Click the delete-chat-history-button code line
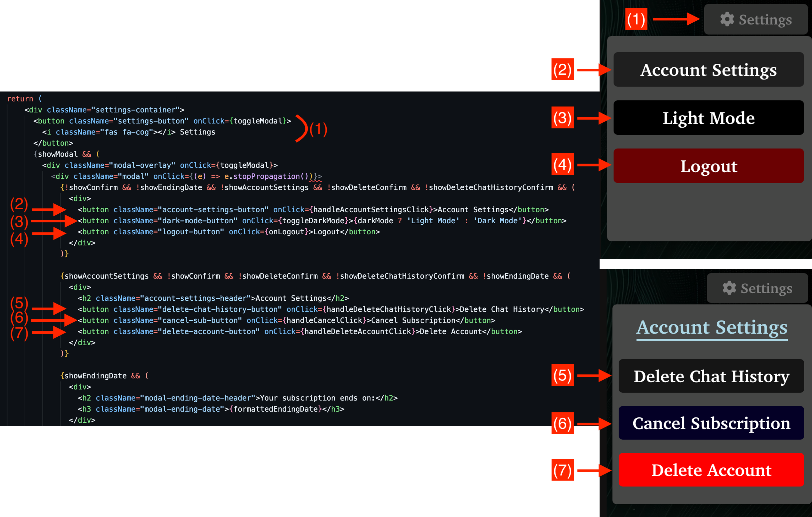Screen dimensions: 812x517 coord(331,309)
